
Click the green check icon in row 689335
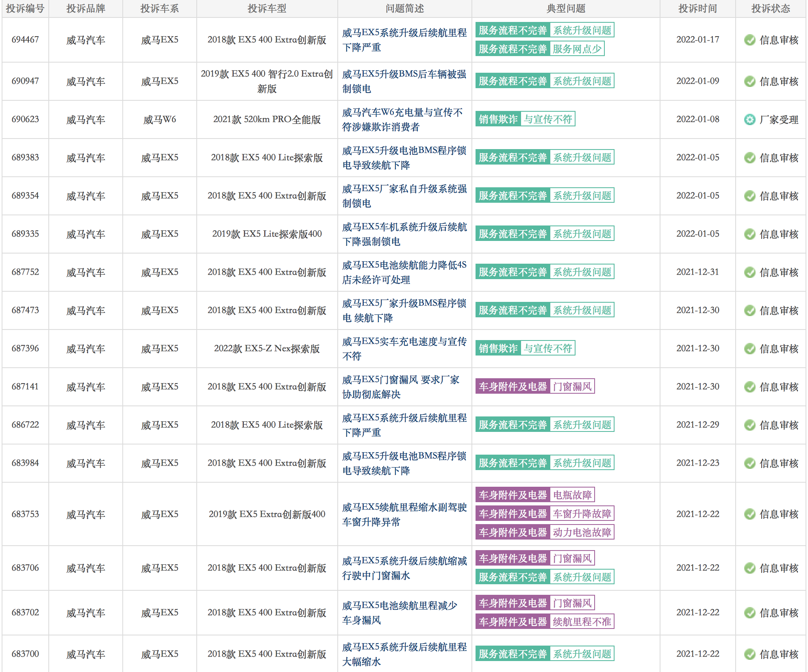tap(749, 234)
